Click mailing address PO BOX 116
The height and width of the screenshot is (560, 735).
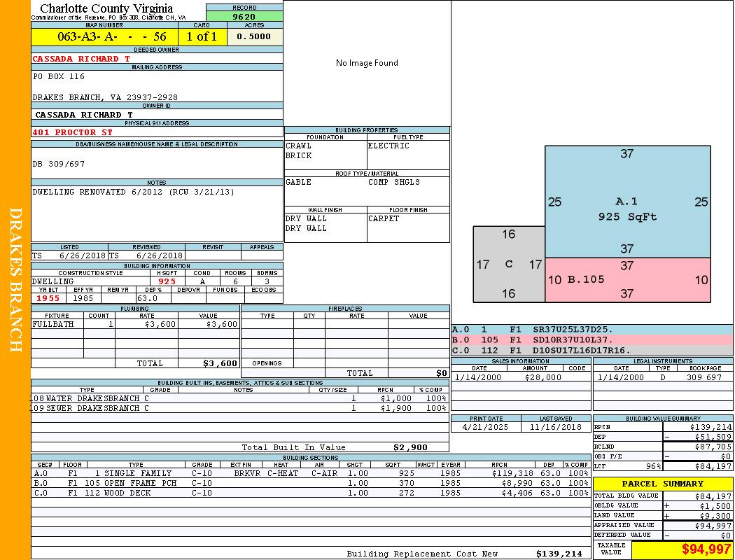point(59,76)
